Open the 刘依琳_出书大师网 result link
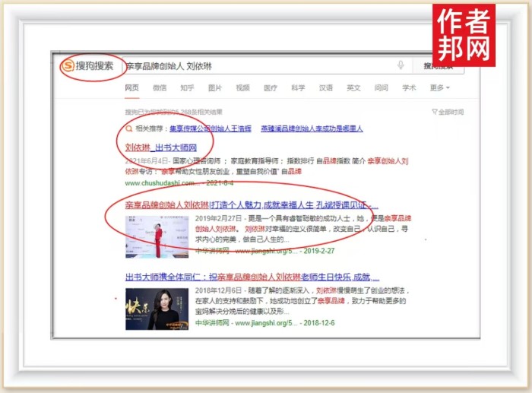Image resolution: width=532 pixels, height=393 pixels. point(160,147)
